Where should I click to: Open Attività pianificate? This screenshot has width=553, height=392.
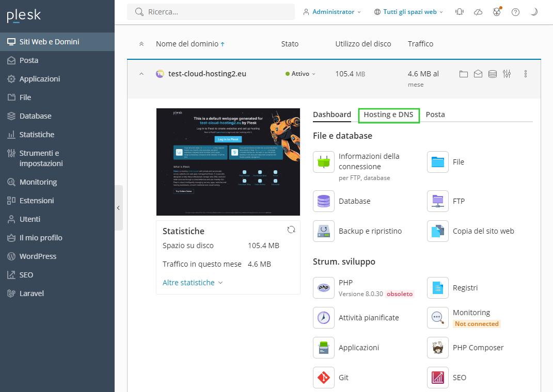[x=356, y=318]
